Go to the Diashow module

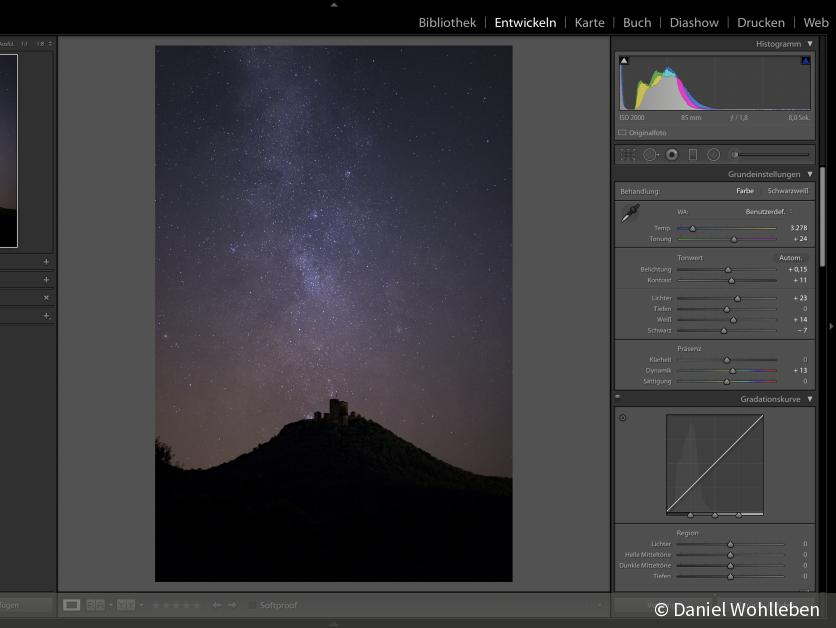pyautogui.click(x=694, y=22)
